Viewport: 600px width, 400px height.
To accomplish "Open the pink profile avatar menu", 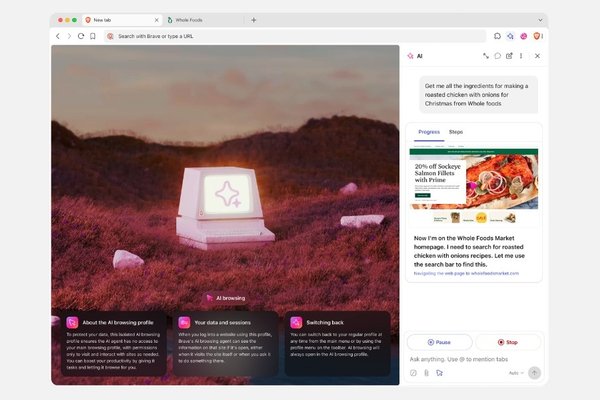I will (x=523, y=36).
